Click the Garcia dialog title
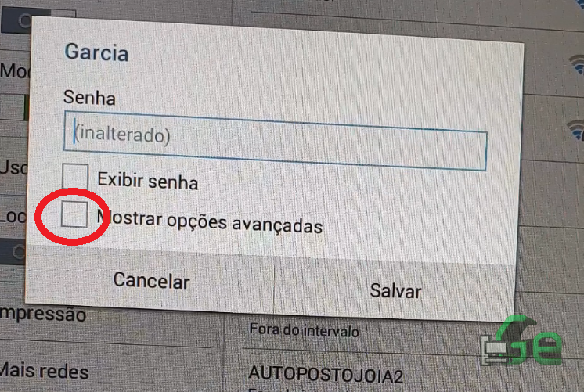Image resolution: width=584 pixels, height=392 pixels. 96,52
